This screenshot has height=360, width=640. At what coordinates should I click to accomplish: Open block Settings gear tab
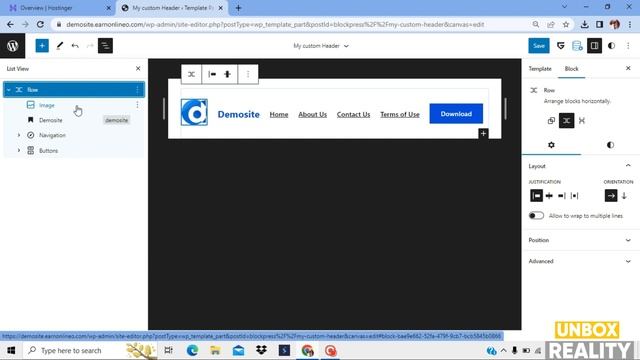[551, 145]
